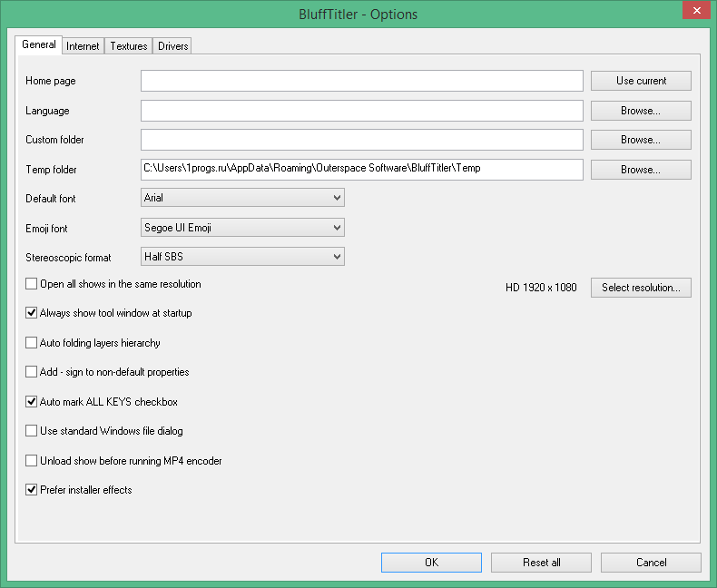
Task: Enable Add - sign to non-default properties
Action: click(x=32, y=372)
